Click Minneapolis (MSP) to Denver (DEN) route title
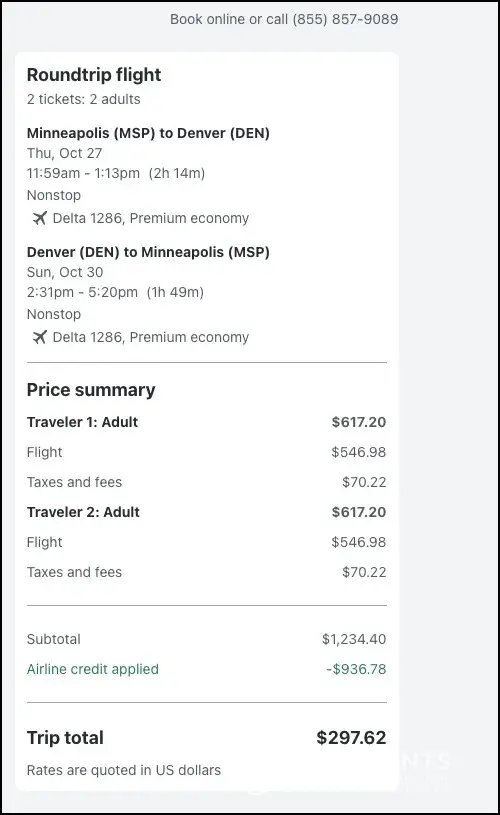Image resolution: width=500 pixels, height=815 pixels. [x=148, y=133]
